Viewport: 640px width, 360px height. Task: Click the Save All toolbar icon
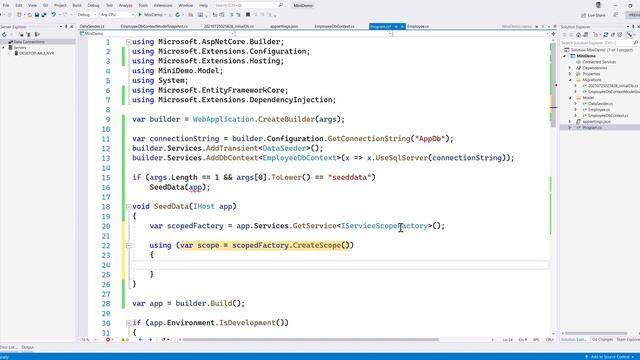coord(43,15)
